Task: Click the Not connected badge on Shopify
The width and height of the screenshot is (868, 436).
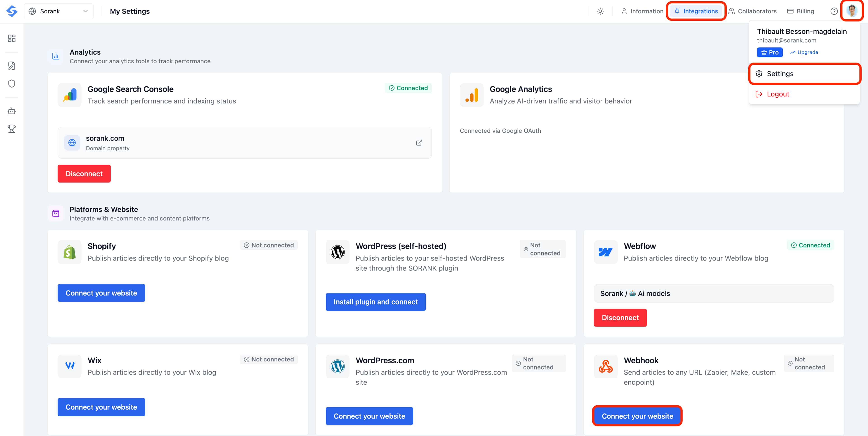Action: 269,245
